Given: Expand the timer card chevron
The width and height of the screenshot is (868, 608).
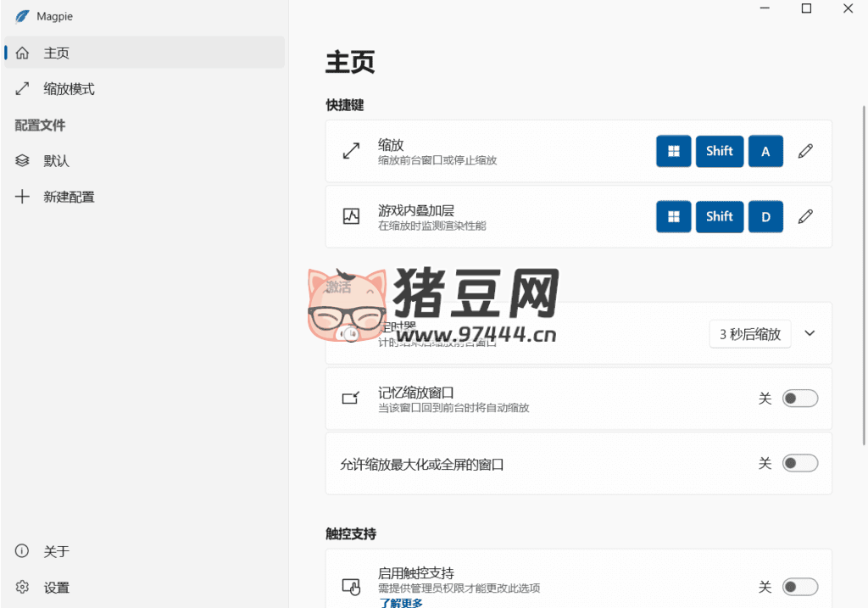Looking at the screenshot, I should [x=810, y=333].
